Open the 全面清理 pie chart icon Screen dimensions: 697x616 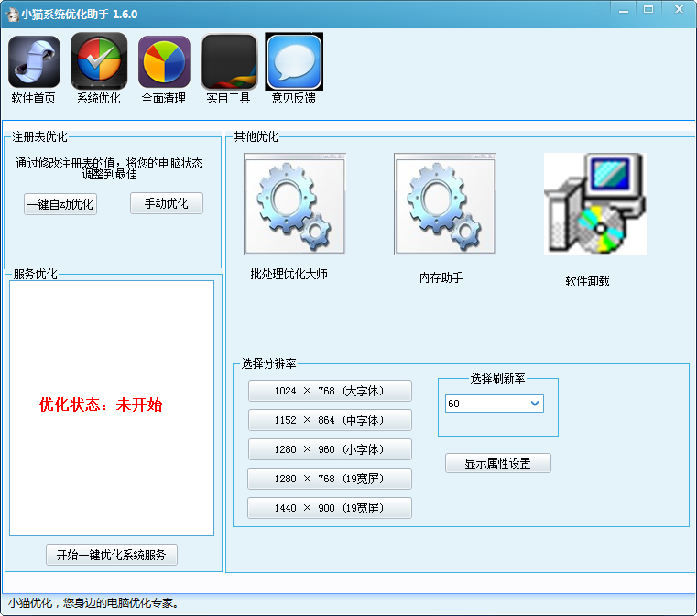point(164,62)
